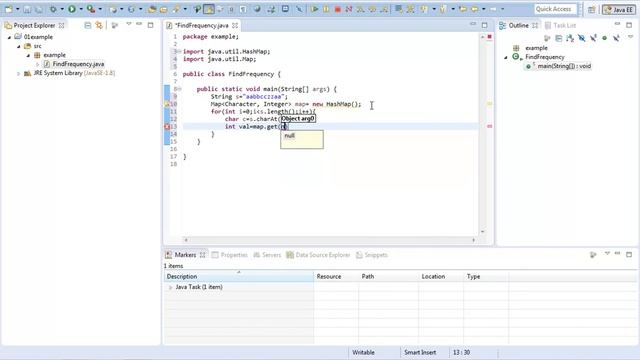The width and height of the screenshot is (640, 360).
Task: Open Project Explorer View Menu triangle
Action: tap(129, 24)
